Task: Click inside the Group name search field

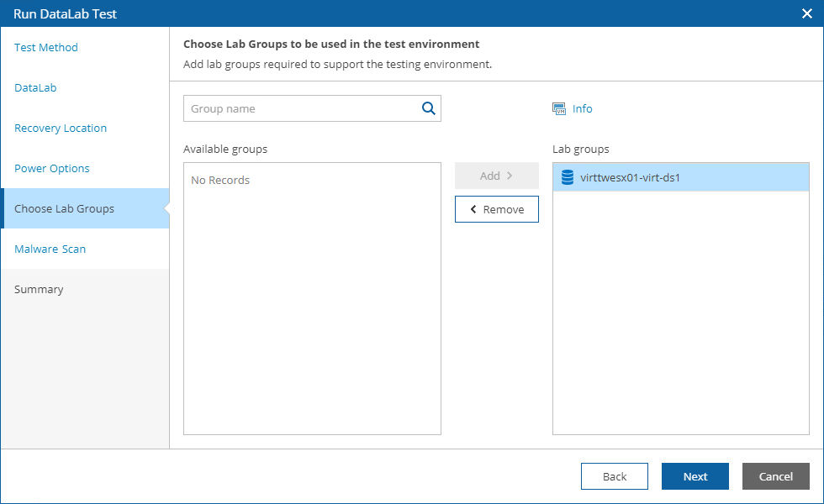Action: click(294, 108)
